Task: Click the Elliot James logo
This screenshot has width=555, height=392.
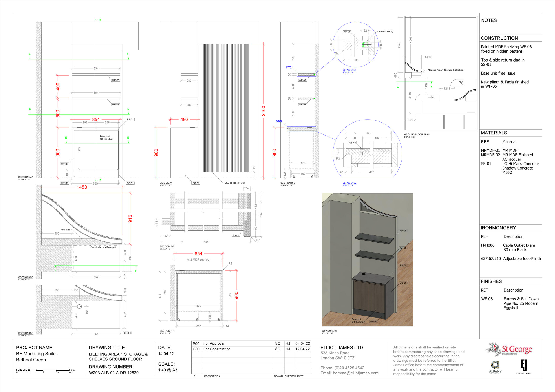Action: point(524,366)
